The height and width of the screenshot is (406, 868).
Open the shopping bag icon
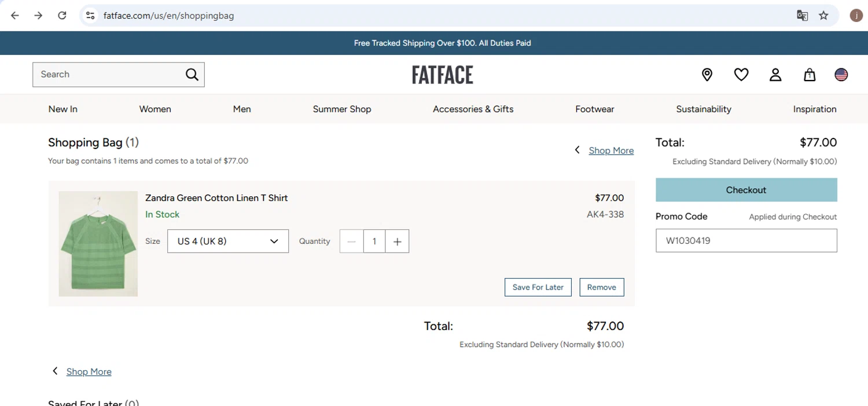(810, 75)
